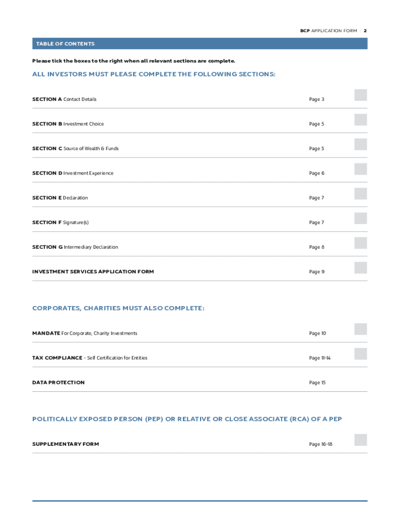Check the PEP Supplementary Form box
This screenshot has width=400, height=532.
pos(361,440)
